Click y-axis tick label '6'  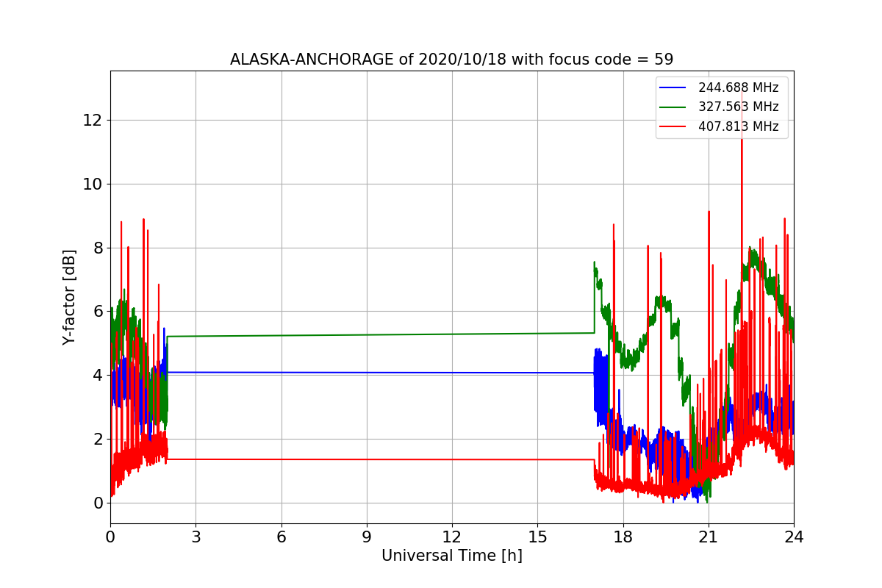[x=98, y=311]
